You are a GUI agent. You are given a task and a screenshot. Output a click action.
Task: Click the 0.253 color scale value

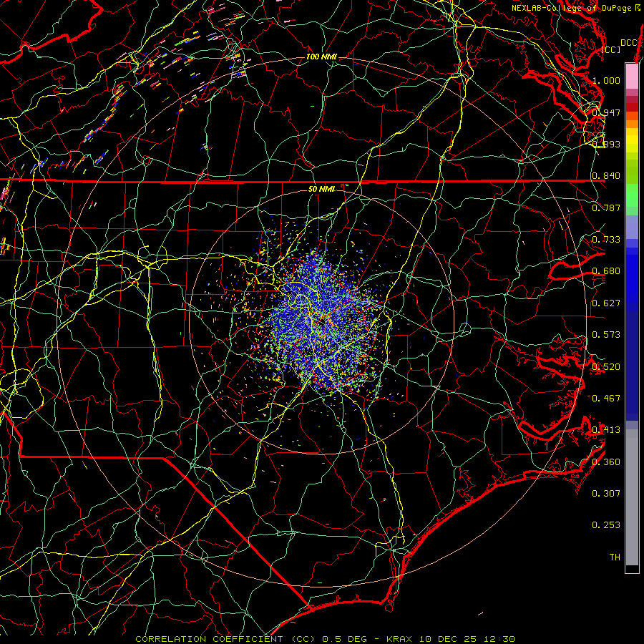coord(606,525)
